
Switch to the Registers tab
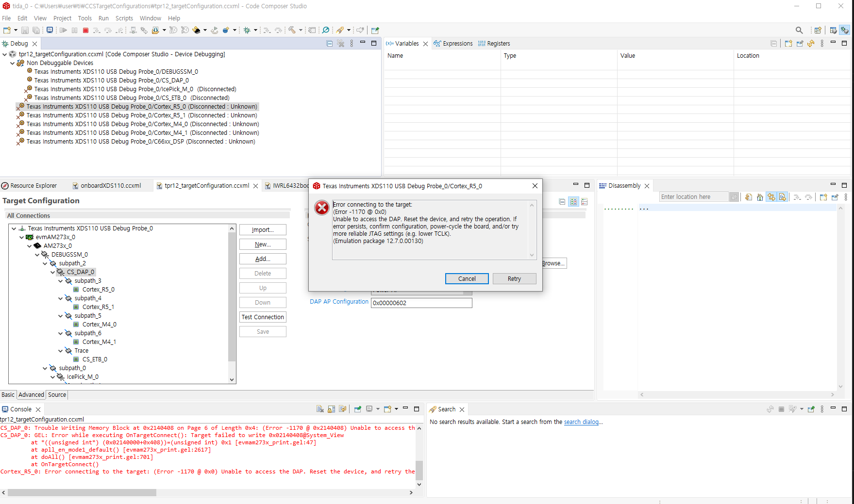(494, 44)
